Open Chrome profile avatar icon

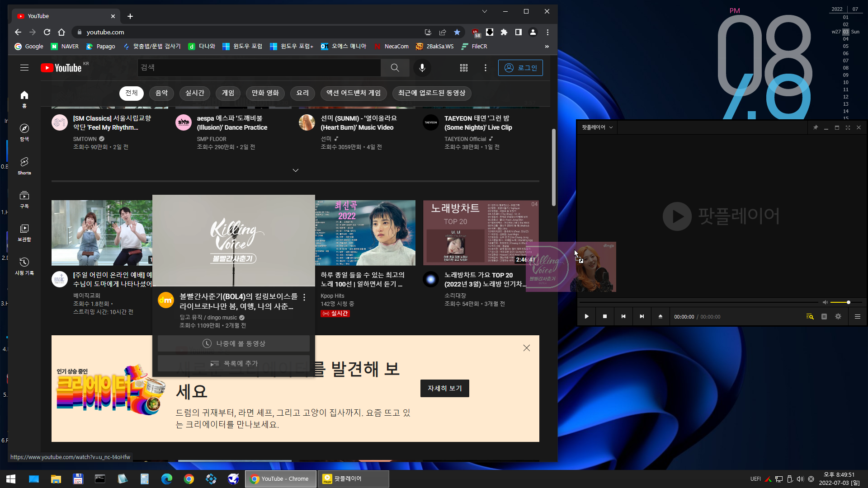click(533, 32)
